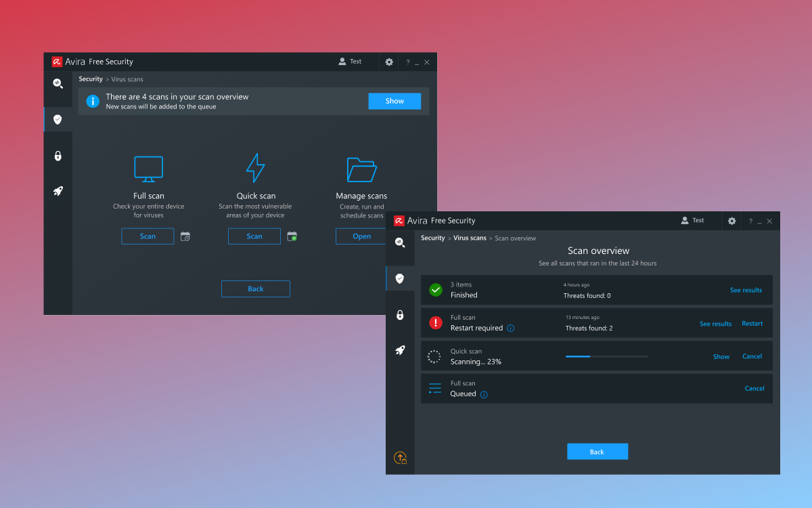Open Performance rocket in Scan overview sidebar

click(400, 350)
